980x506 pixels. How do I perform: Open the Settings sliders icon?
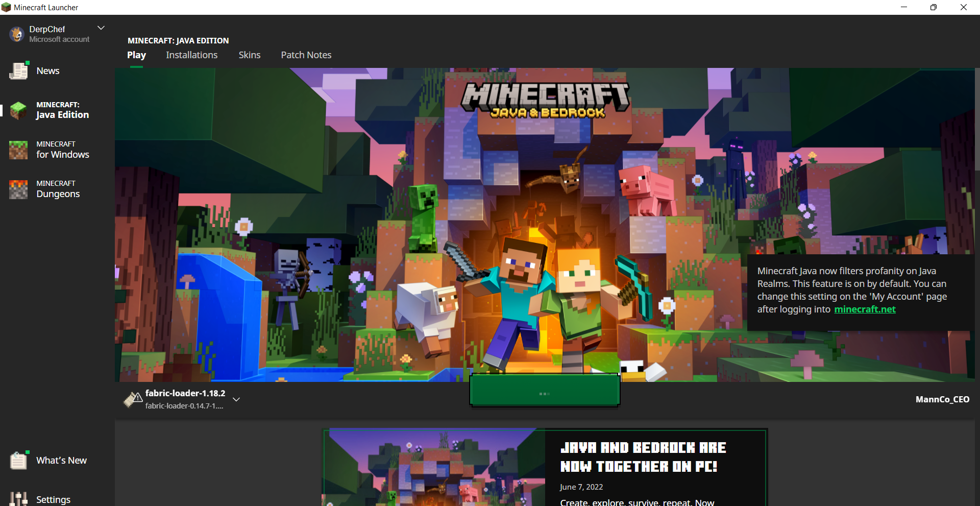[19, 499]
